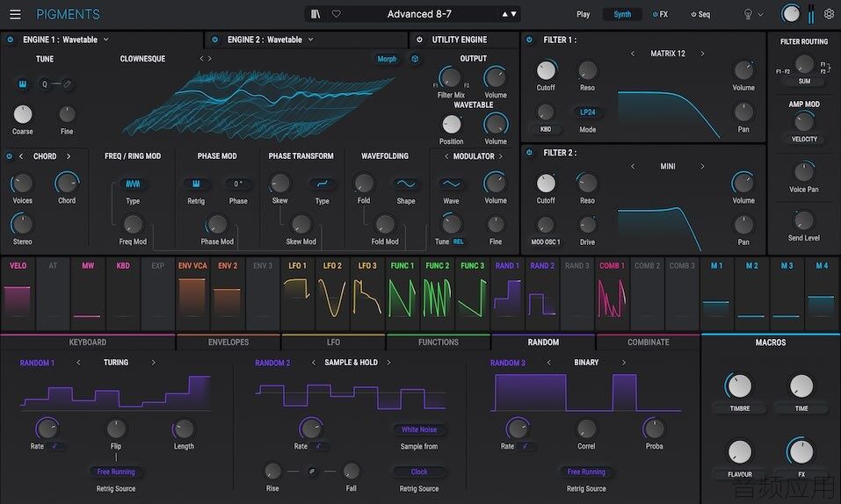Click the link icon between Rise and Fall

tap(312, 472)
